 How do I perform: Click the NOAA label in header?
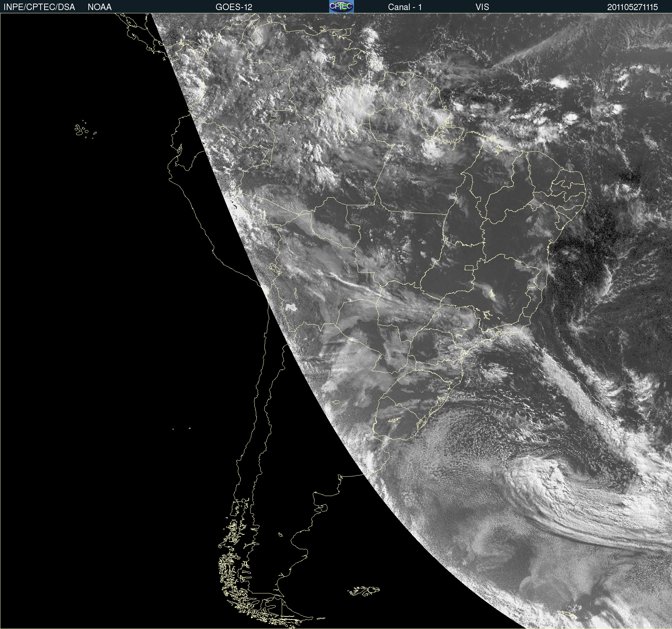pyautogui.click(x=100, y=7)
